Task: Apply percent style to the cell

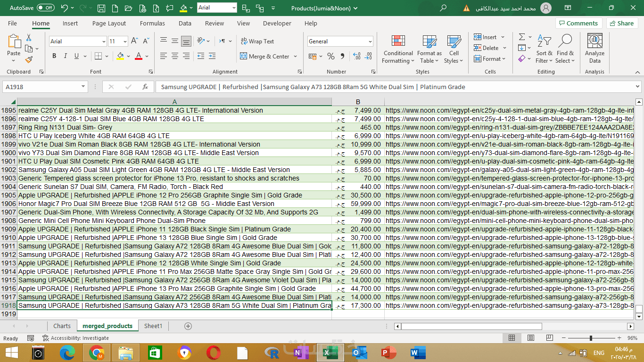Action: 330,56
